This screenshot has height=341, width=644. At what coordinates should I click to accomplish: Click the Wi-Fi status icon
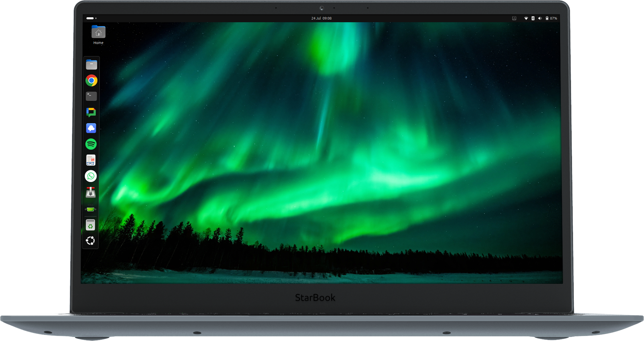point(526,18)
